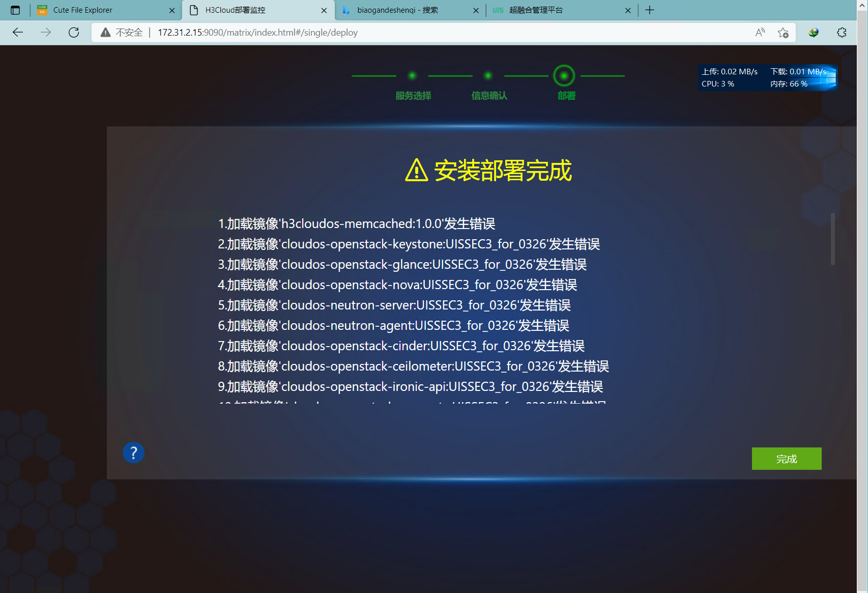
Task: Reload the page with the refresh icon
Action: click(x=74, y=33)
